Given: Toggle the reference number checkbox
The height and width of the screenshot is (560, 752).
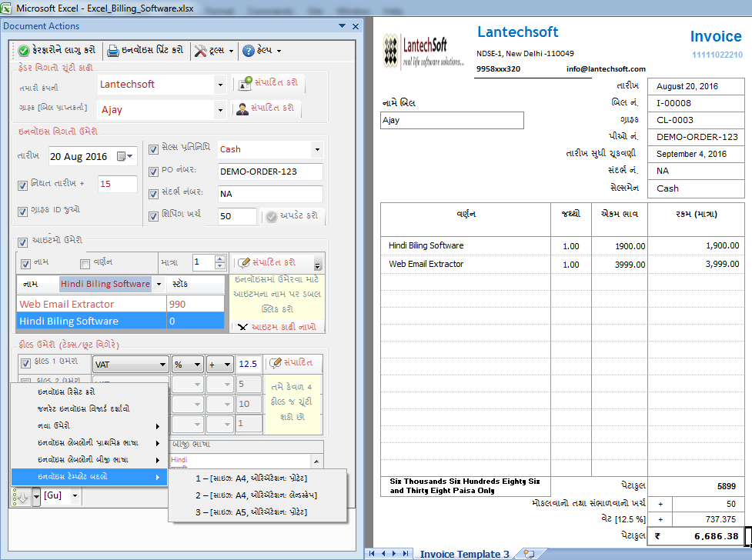Looking at the screenshot, I should click(153, 194).
